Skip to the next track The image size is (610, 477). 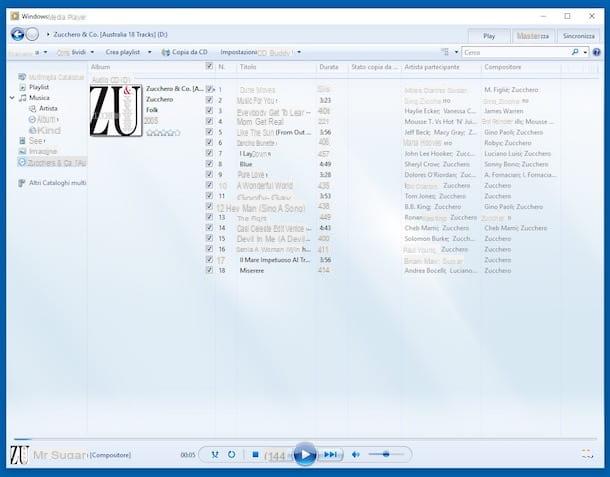pyautogui.click(x=330, y=454)
